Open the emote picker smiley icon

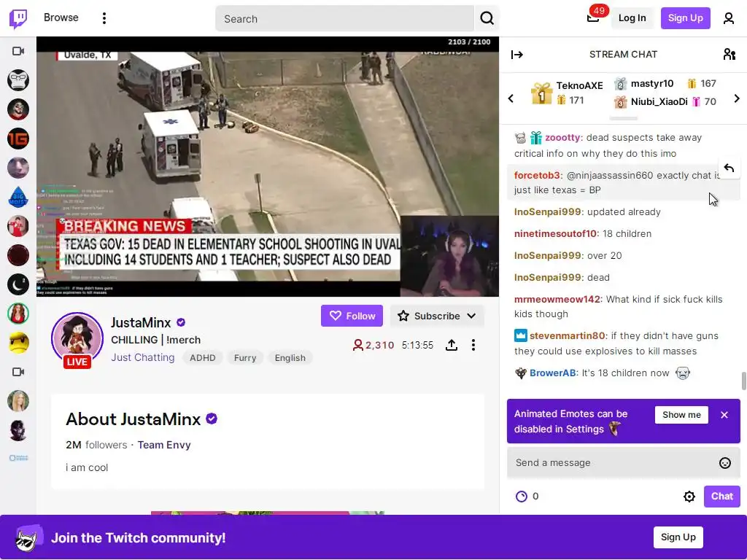tap(724, 463)
